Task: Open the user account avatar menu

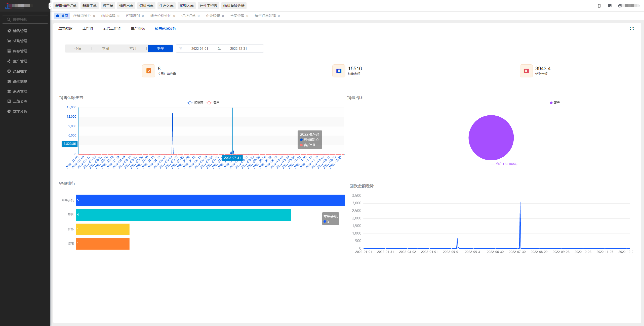Action: point(620,6)
